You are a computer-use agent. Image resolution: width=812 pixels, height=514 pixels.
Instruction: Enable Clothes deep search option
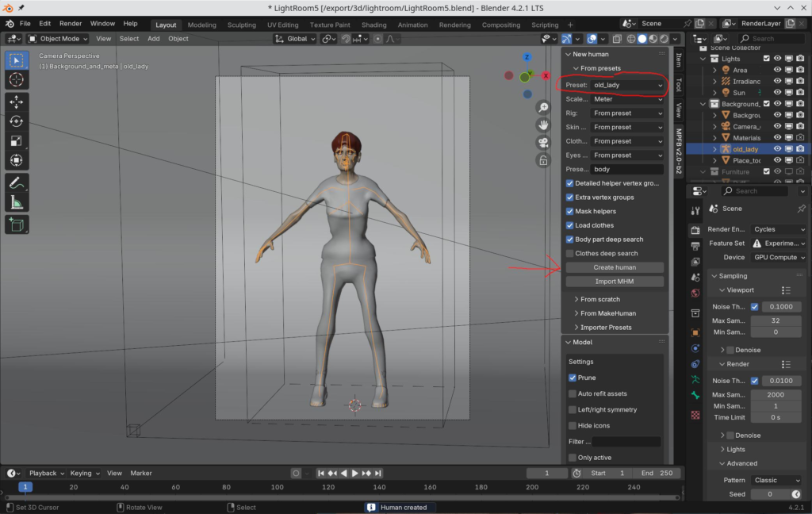pyautogui.click(x=569, y=254)
